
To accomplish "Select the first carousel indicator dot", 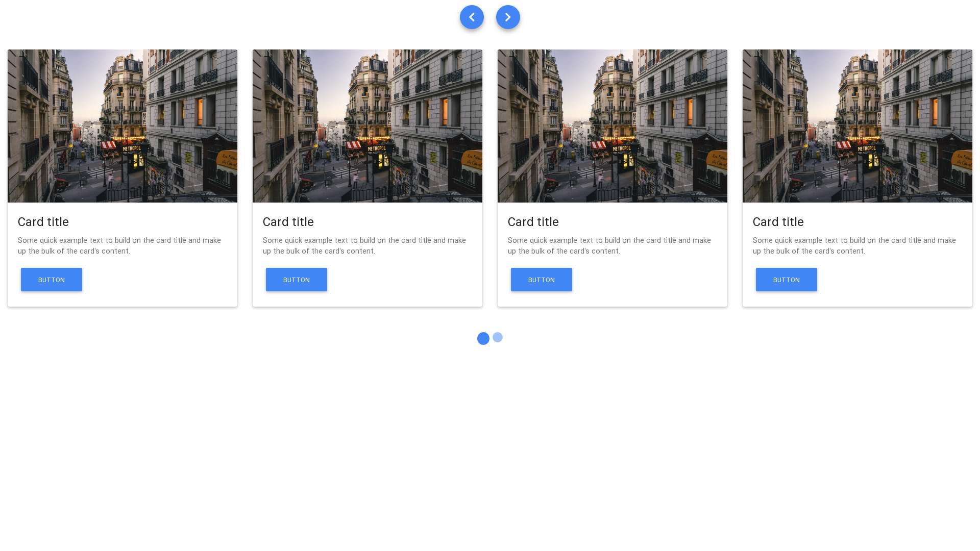I will point(483,339).
